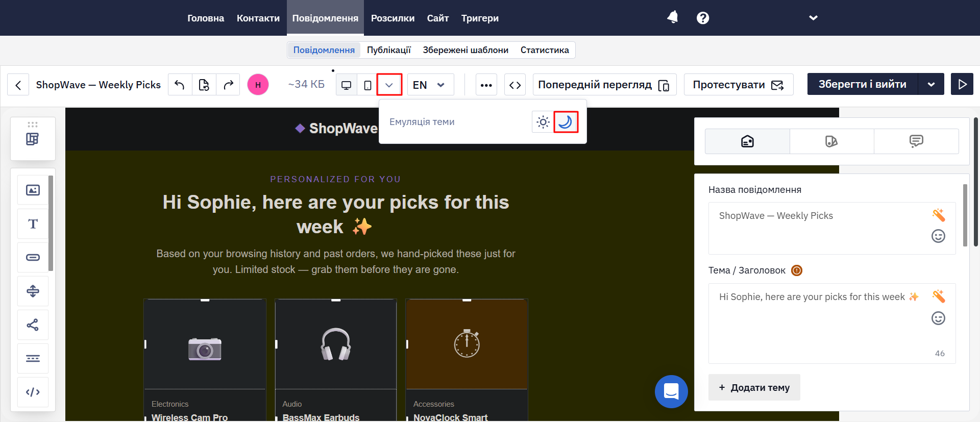Select the Button block
The image size is (980, 422).
point(33,257)
